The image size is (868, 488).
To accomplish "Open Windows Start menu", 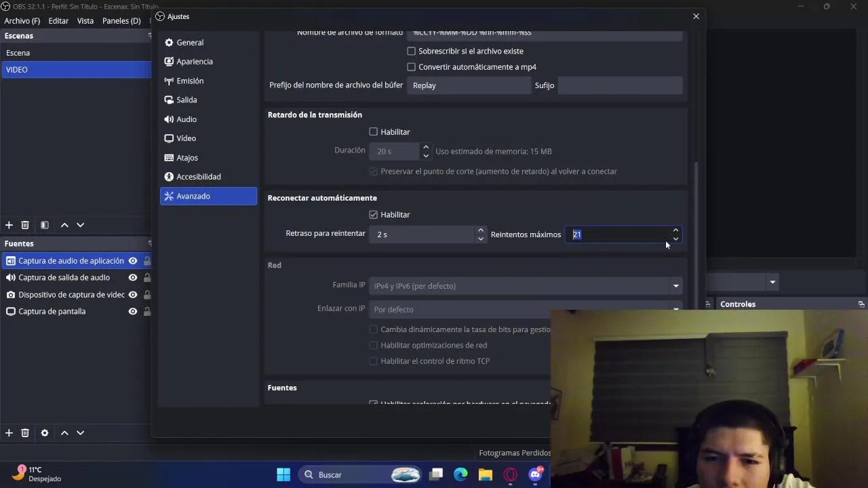I will (x=283, y=474).
